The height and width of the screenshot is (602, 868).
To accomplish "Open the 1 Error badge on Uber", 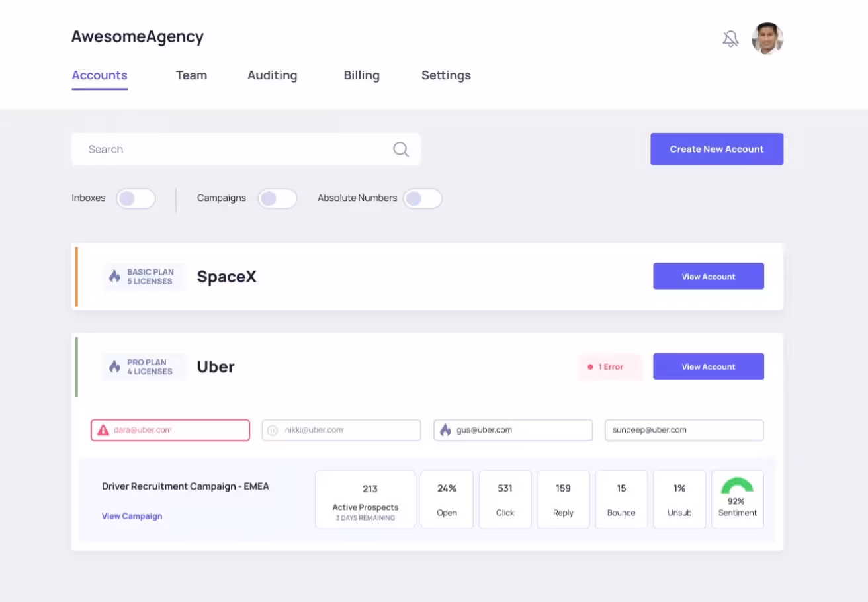I will coord(611,366).
